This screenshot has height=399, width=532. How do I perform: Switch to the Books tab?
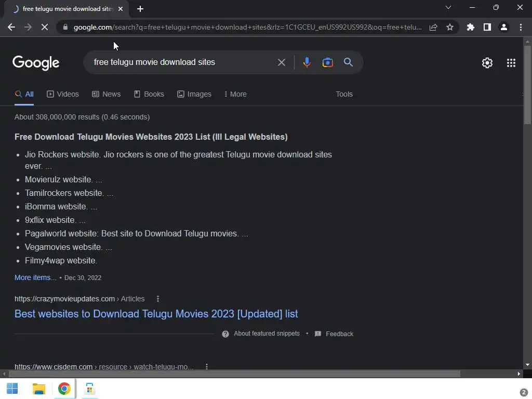149,95
